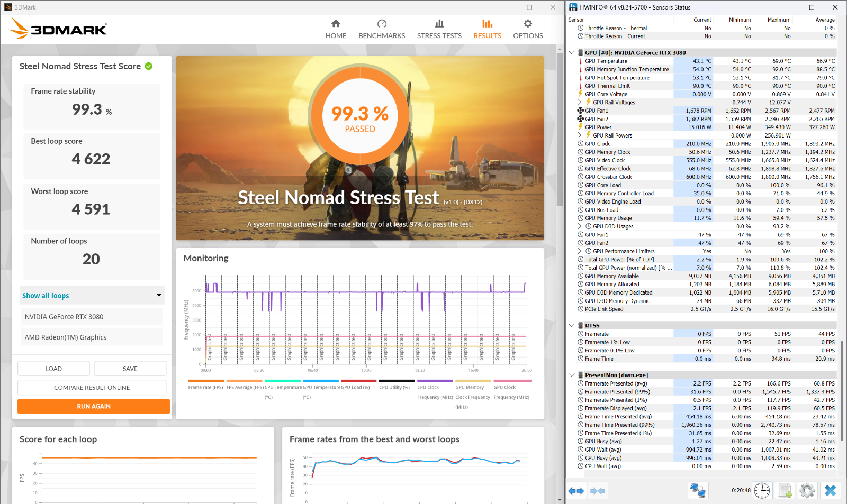Click the icon of the GPU Busy (avg) row
Image resolution: width=847 pixels, height=504 pixels.
pyautogui.click(x=581, y=441)
